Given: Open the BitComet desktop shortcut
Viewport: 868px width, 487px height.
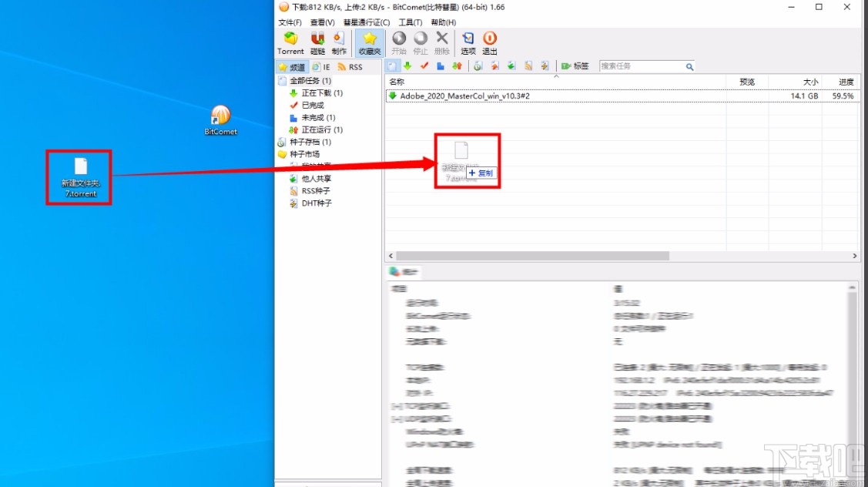Looking at the screenshot, I should (220, 120).
